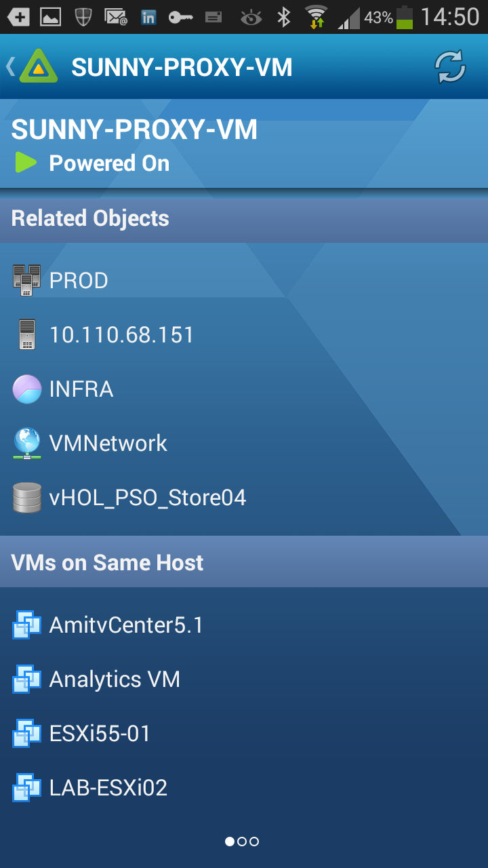Viewport: 488px width, 868px height.
Task: Tap the datastore icon beside vHOL_PSO_Store04
Action: click(x=27, y=498)
